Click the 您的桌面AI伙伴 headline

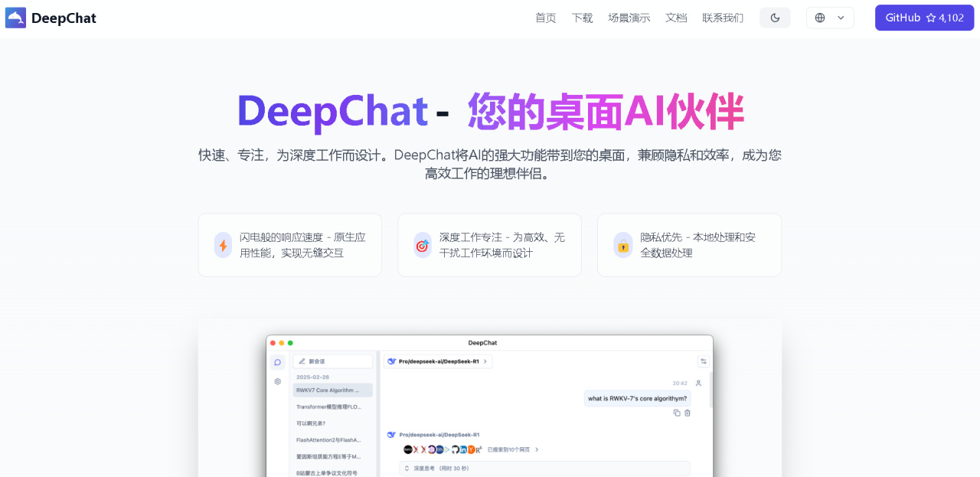(606, 112)
